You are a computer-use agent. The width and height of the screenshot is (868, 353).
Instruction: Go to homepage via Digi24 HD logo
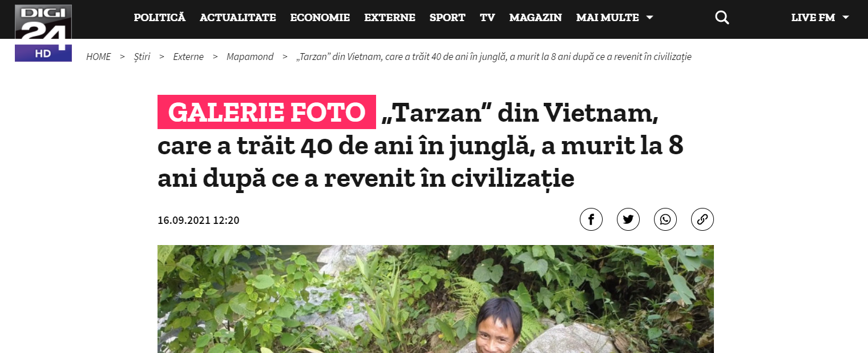tap(43, 33)
